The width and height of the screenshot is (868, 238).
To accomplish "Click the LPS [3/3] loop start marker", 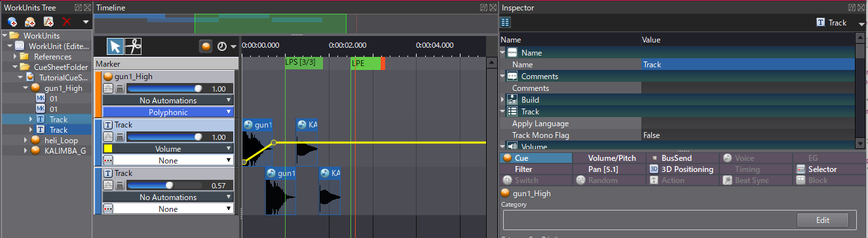I will [304, 63].
